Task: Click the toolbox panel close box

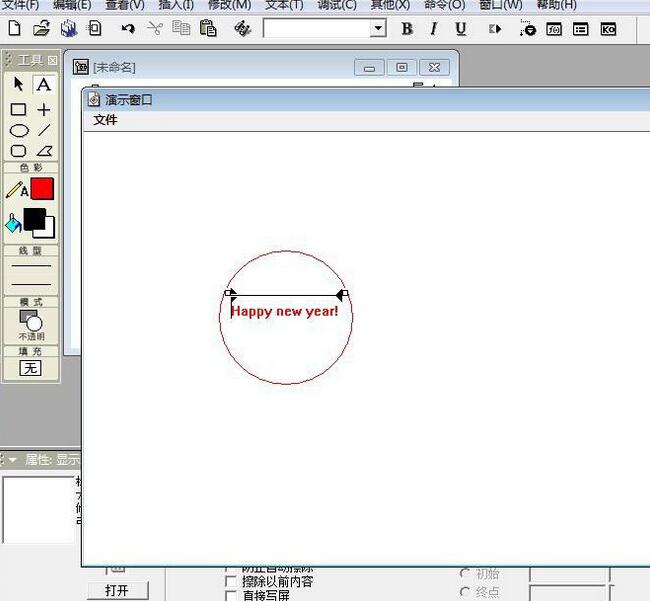Action: (52, 61)
